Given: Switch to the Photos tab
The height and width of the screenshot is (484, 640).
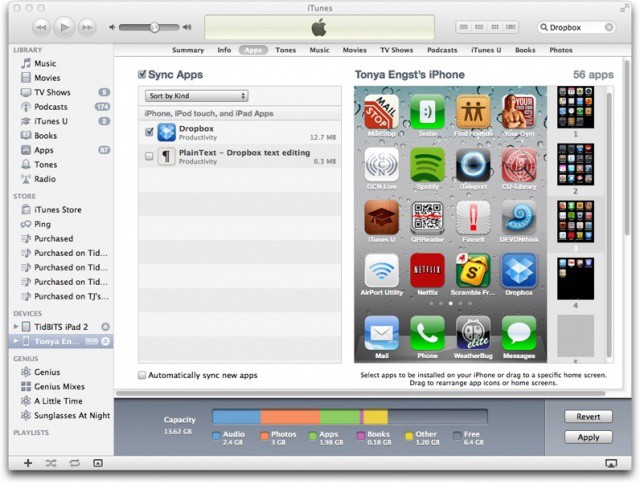Looking at the screenshot, I should click(561, 50).
